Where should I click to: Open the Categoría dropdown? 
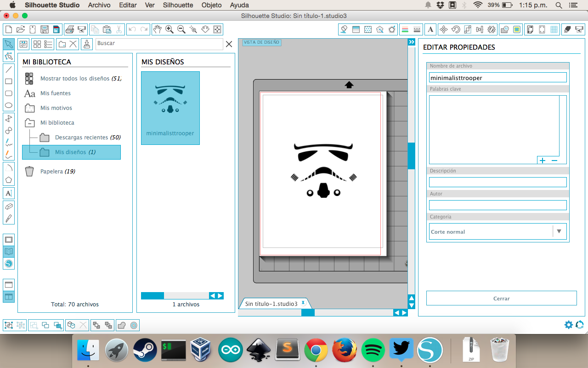[x=498, y=231]
